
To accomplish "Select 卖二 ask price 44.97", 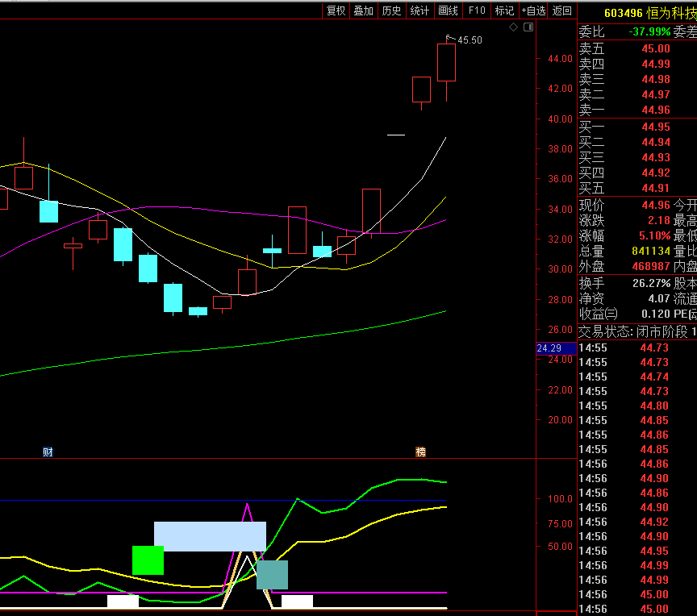I will coord(656,94).
